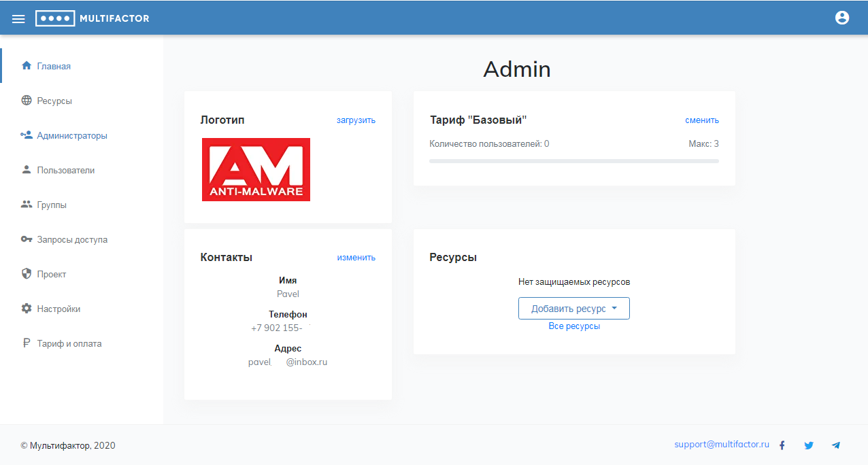This screenshot has height=465, width=868.
Task: Click the Ресурсы card heading
Action: (453, 258)
